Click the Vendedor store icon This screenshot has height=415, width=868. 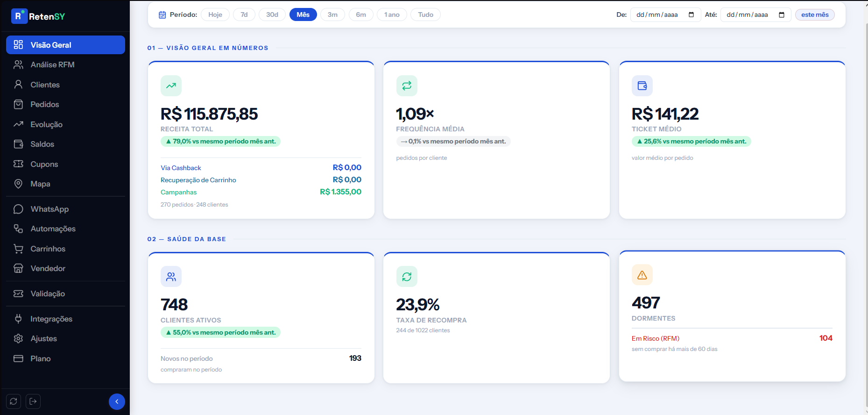point(18,268)
